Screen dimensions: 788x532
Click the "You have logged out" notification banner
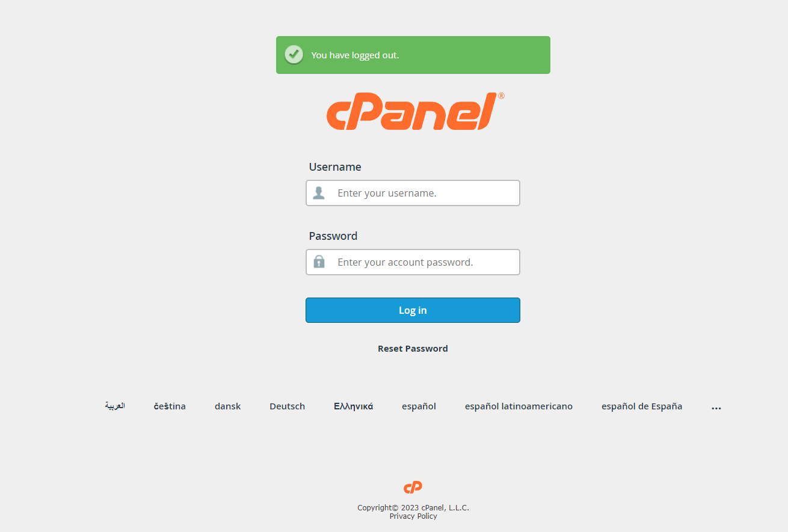pos(413,55)
